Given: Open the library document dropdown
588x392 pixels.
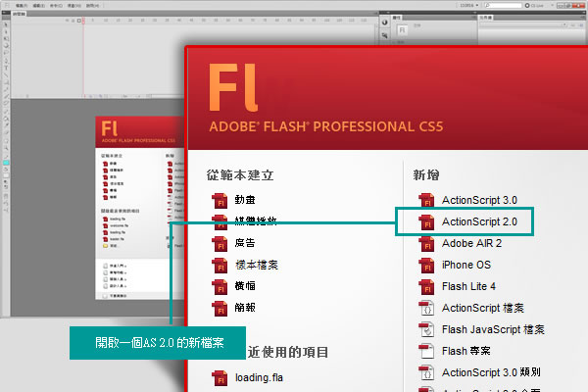Looking at the screenshot, I should click(x=523, y=24).
